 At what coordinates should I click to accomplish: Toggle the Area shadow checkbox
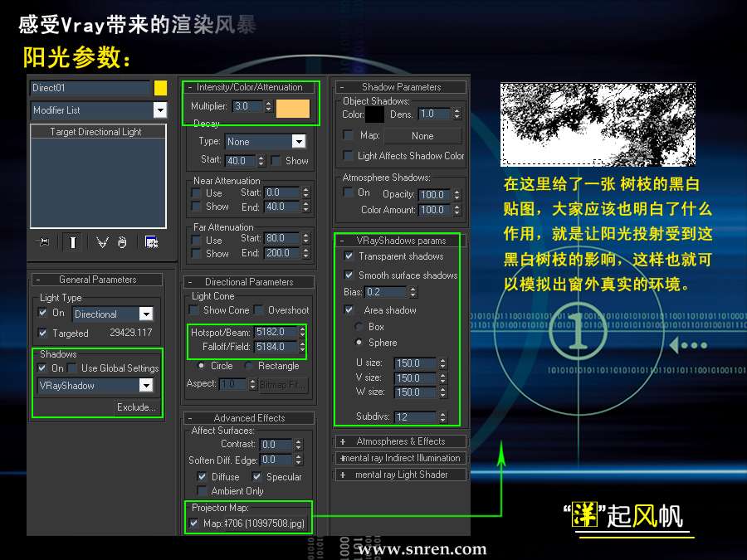[x=349, y=310]
